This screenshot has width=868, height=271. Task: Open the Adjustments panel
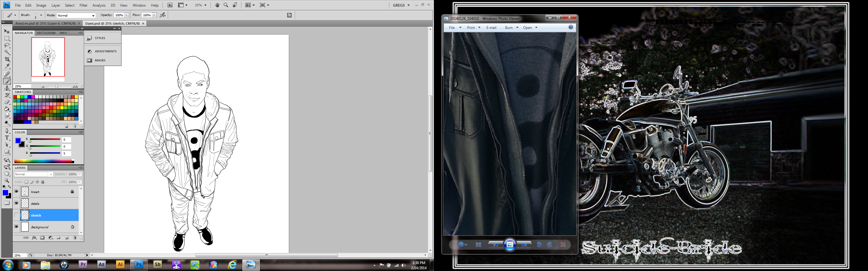coord(102,51)
